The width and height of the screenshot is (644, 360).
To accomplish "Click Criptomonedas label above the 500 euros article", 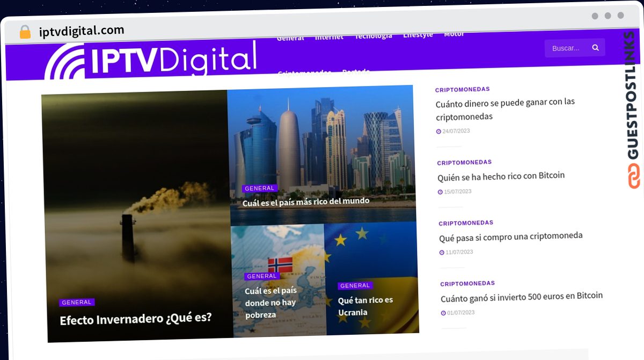I will coord(467,283).
